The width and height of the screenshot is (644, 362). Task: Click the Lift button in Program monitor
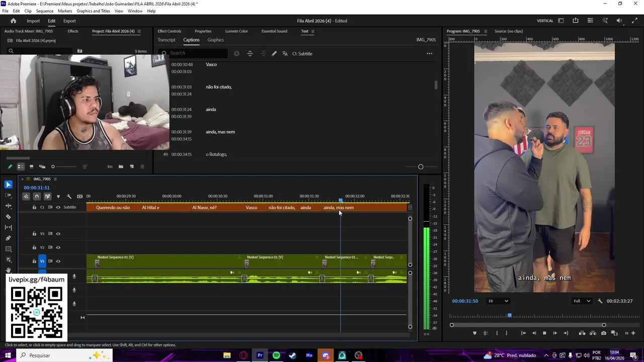[x=582, y=333]
